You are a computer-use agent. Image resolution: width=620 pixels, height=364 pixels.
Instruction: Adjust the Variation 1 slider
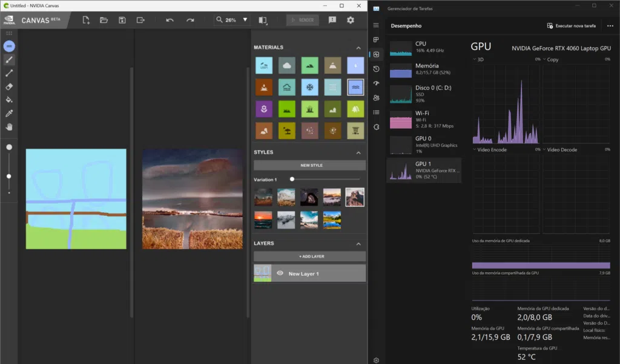(x=292, y=179)
